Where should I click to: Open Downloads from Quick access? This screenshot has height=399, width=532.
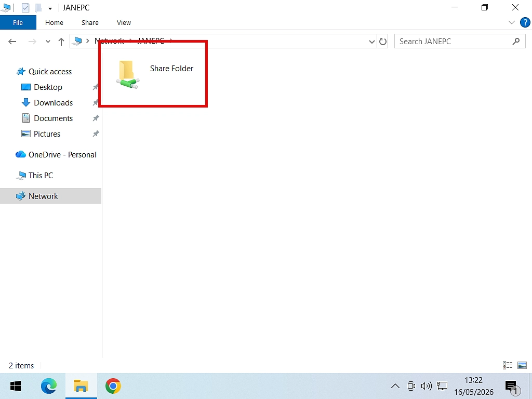(54, 103)
